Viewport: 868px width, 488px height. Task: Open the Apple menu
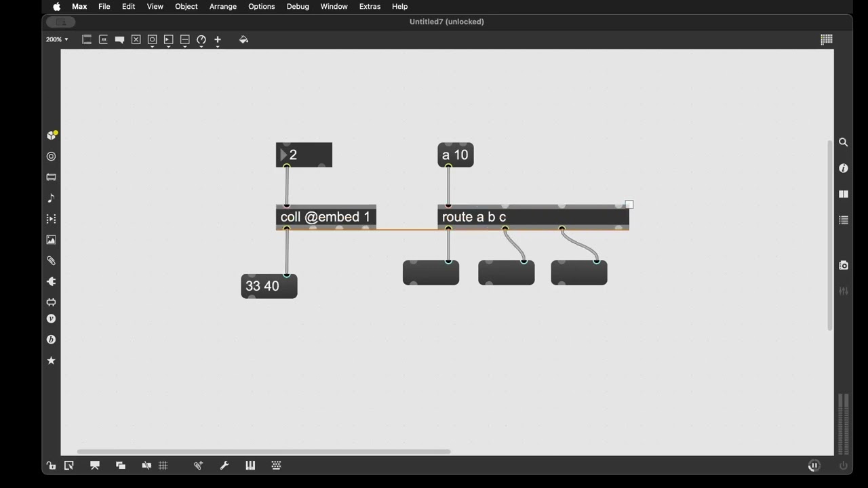point(57,6)
